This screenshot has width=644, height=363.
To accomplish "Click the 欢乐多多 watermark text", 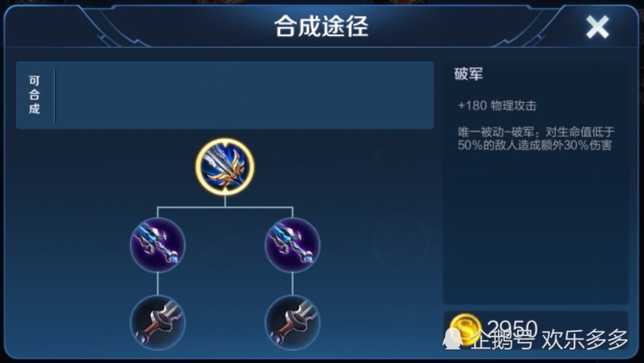I will 585,340.
